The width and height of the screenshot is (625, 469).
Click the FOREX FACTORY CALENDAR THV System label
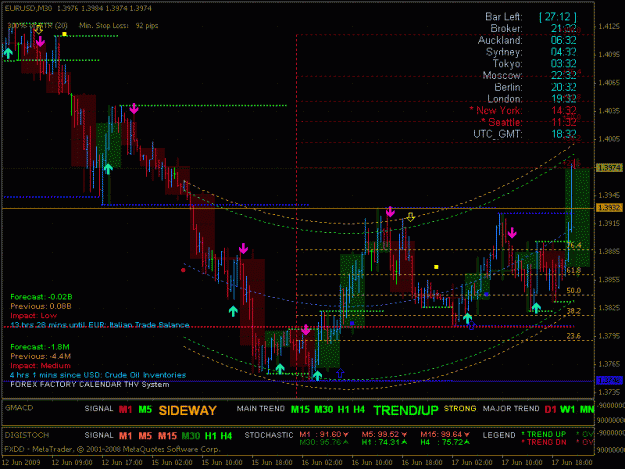coord(90,385)
